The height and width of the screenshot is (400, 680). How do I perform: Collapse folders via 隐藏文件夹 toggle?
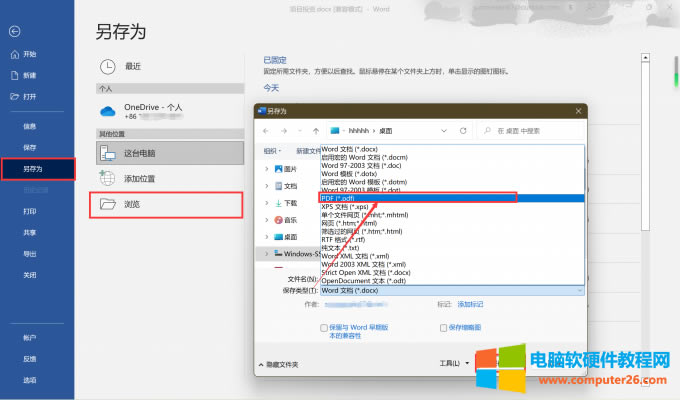tap(278, 364)
